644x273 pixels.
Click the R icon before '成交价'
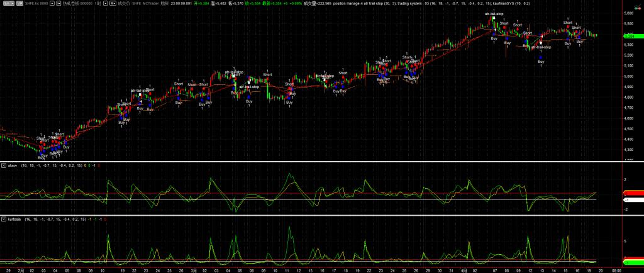tap(113, 3)
